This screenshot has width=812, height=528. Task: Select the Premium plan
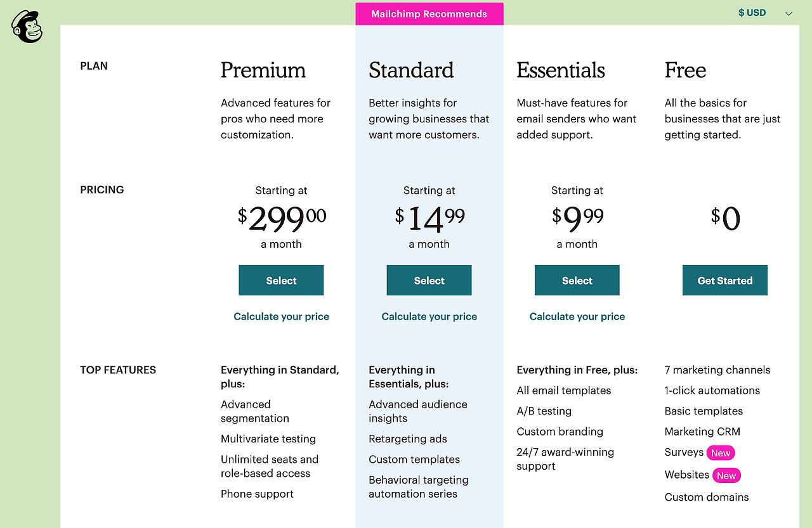pos(281,280)
